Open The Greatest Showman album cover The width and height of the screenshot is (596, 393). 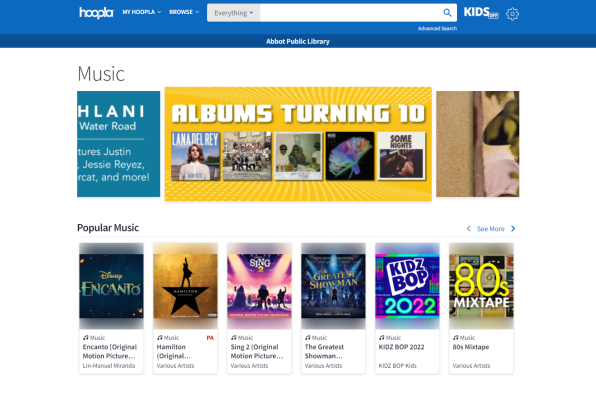tap(333, 286)
